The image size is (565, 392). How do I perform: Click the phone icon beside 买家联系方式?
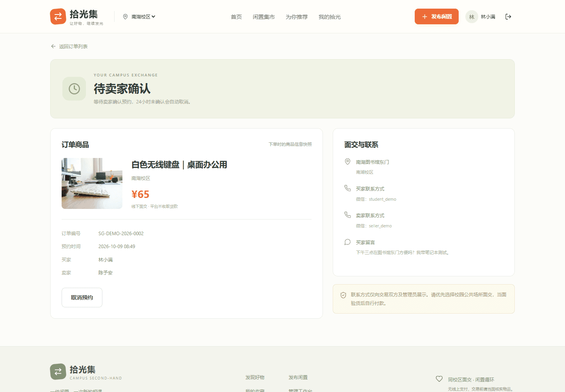click(x=348, y=188)
